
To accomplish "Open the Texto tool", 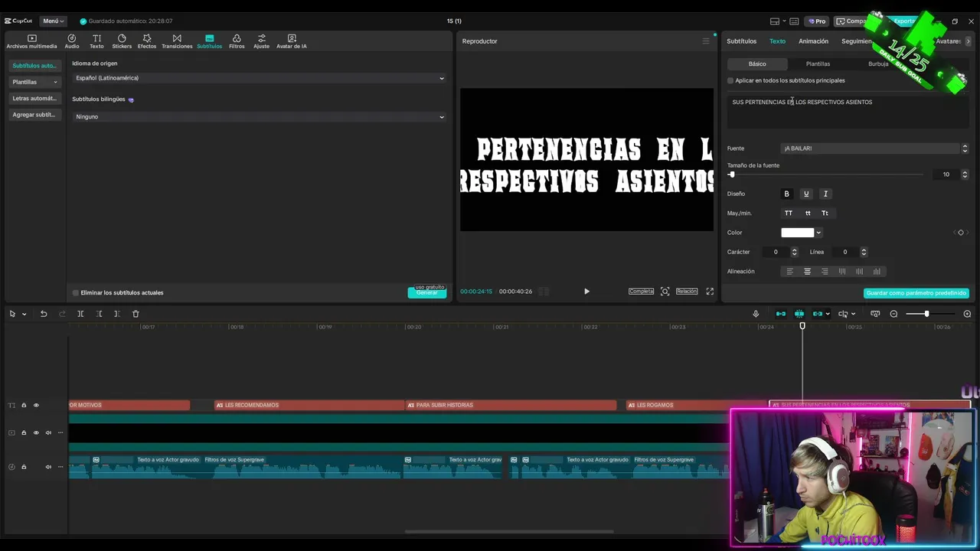I will click(x=96, y=41).
